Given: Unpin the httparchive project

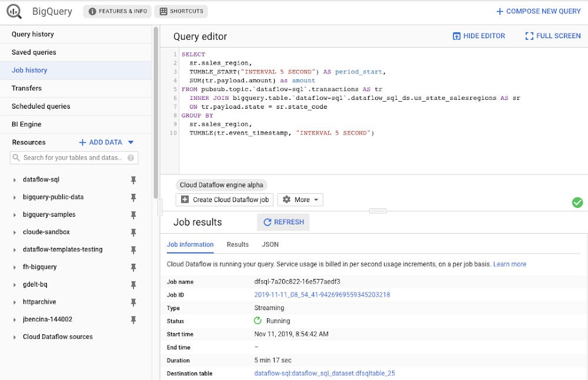Looking at the screenshot, I should 133,302.
